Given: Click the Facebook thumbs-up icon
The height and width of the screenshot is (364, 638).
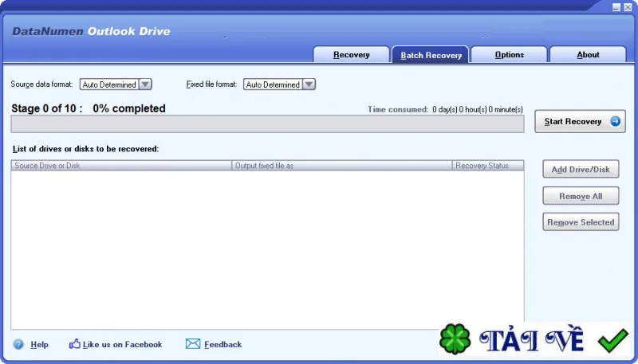Looking at the screenshot, I should (x=74, y=344).
